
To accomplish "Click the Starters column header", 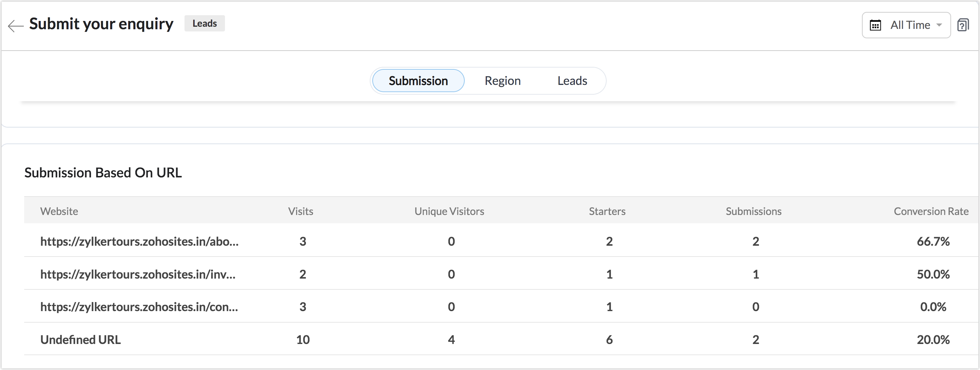I will coord(607,211).
